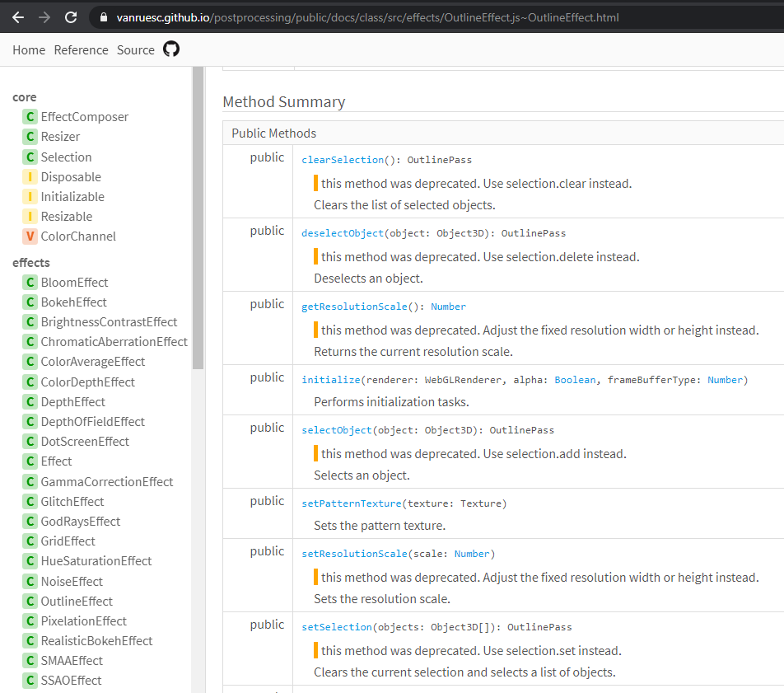Click the yellow I icon beside Disposable
Image resolution: width=784 pixels, height=693 pixels.
click(30, 176)
